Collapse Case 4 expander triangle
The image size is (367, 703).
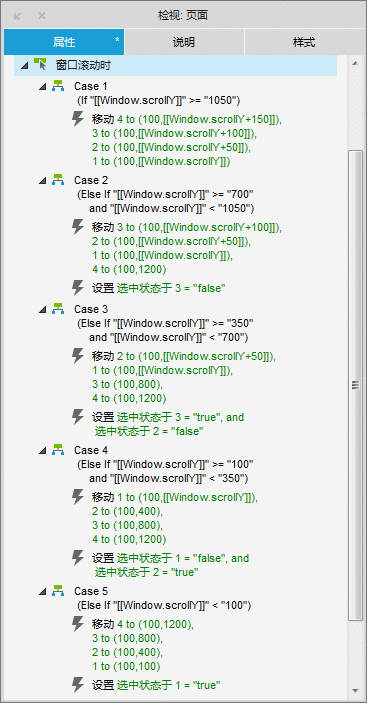point(43,450)
